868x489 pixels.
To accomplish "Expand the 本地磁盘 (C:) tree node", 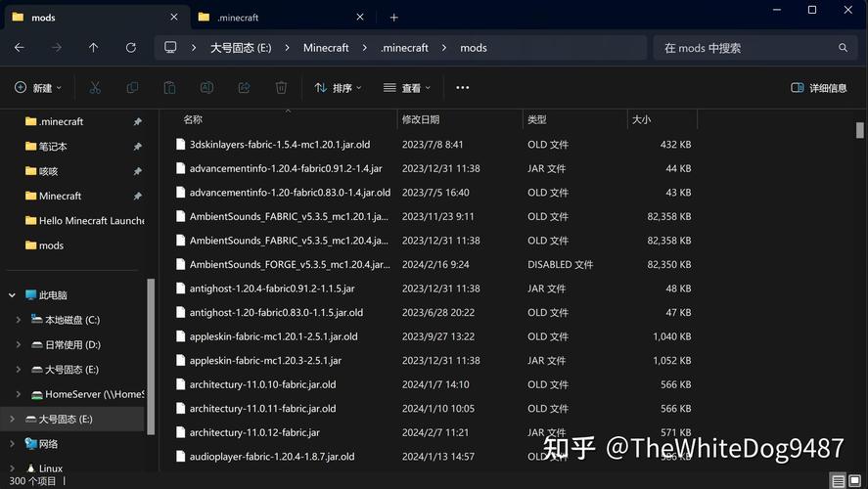I will click(19, 320).
